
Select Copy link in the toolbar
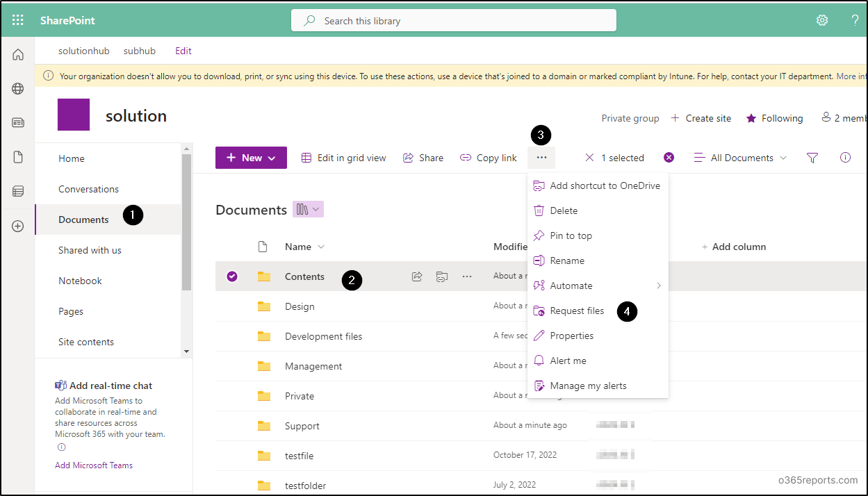click(488, 158)
